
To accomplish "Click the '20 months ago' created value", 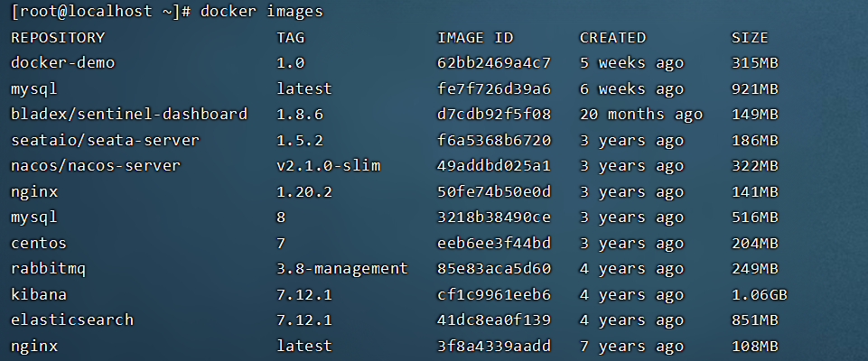I will click(x=641, y=115).
